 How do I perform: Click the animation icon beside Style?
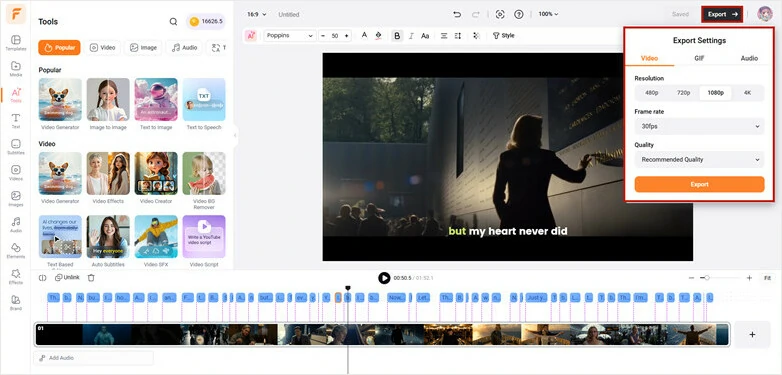pos(476,36)
